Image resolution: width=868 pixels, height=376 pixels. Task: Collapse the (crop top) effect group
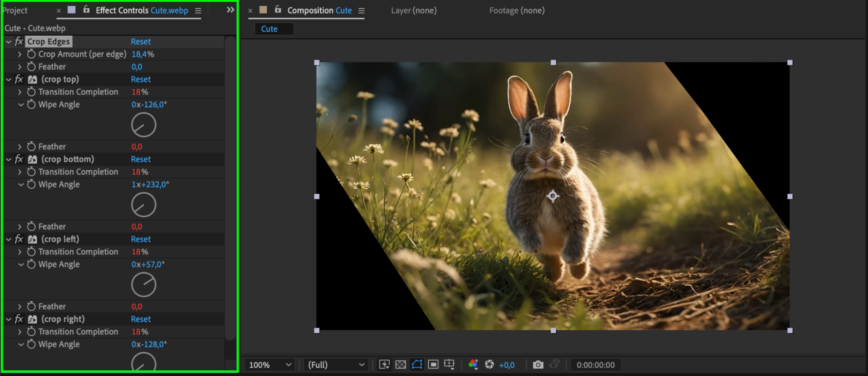[x=9, y=80]
